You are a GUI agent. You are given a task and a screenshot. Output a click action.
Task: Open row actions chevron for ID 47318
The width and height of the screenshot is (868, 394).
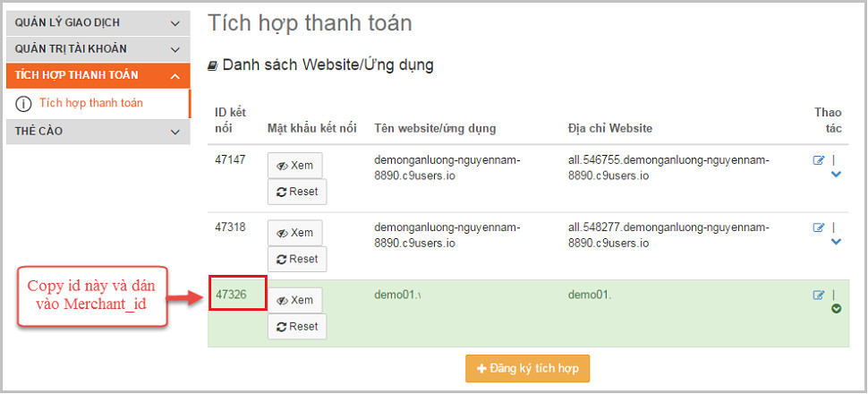(x=836, y=242)
